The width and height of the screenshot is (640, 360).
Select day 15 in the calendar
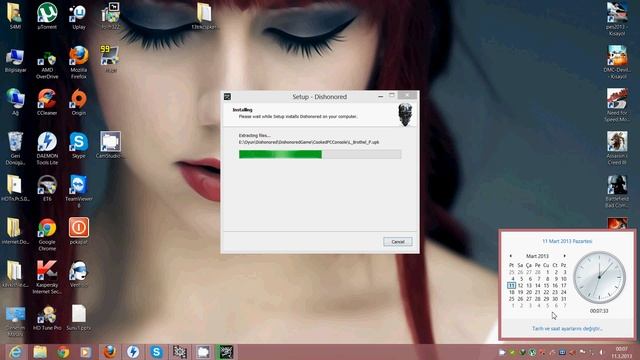(x=546, y=285)
